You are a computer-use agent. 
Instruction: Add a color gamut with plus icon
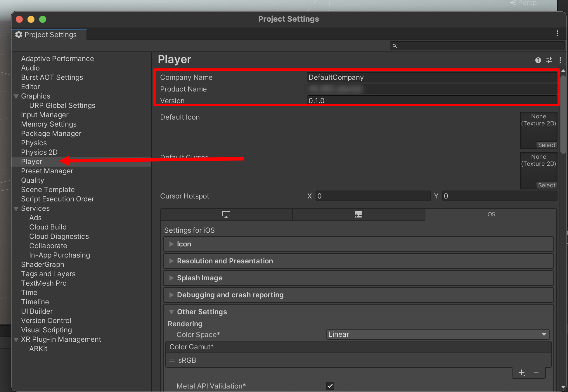(522, 372)
